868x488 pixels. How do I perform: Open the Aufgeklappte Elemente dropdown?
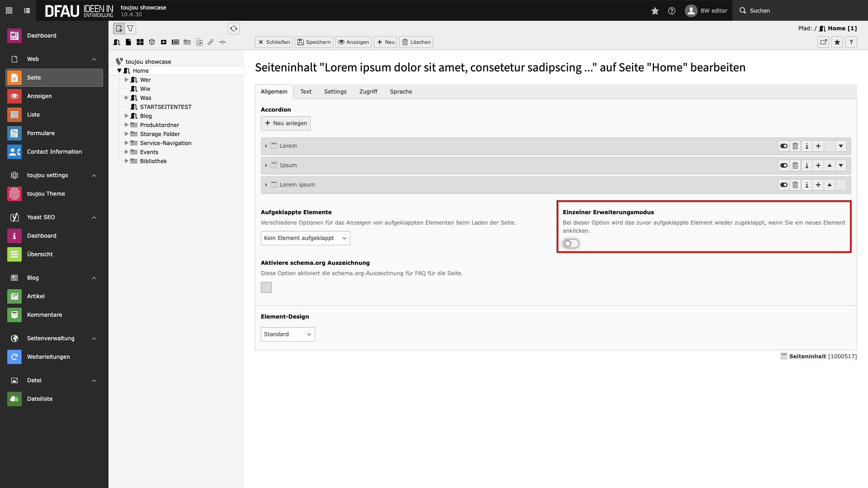(305, 238)
